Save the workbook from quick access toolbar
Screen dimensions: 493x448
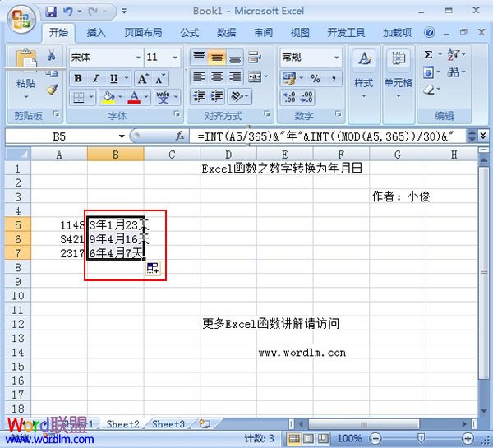(x=51, y=12)
